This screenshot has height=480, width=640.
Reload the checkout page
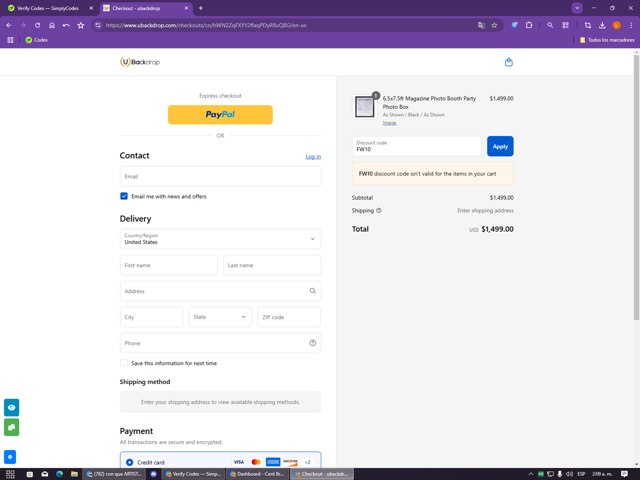click(38, 25)
